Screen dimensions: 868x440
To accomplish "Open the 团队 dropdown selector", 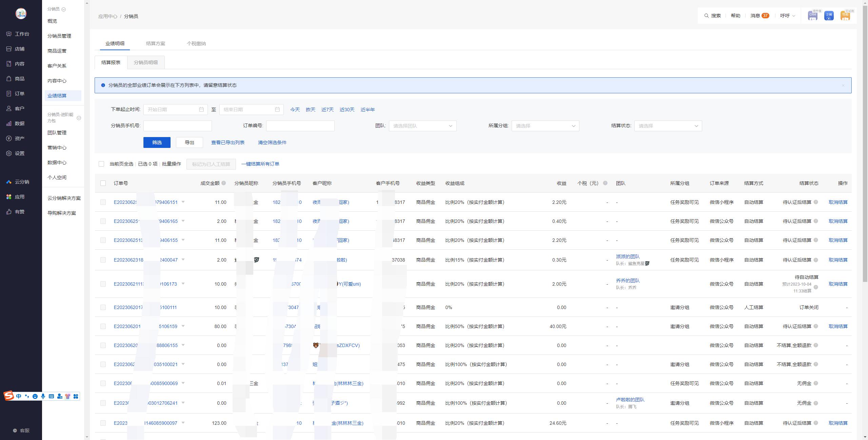I will point(423,126).
